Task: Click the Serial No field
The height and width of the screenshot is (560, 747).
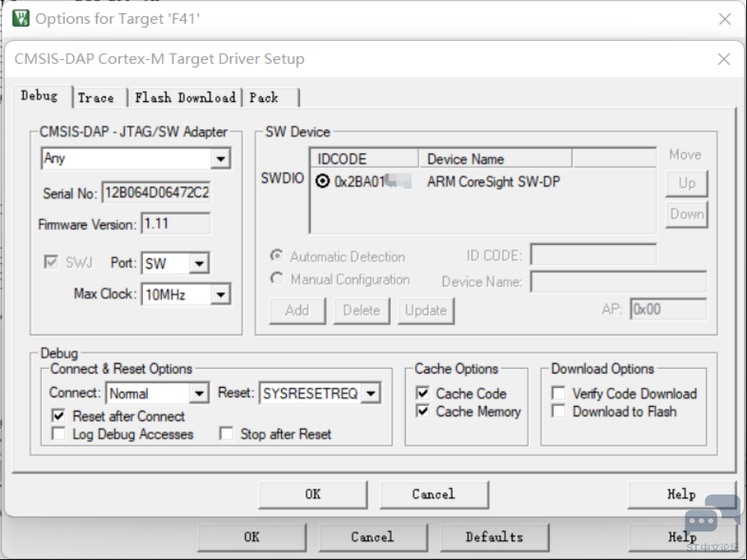Action: coord(156,193)
